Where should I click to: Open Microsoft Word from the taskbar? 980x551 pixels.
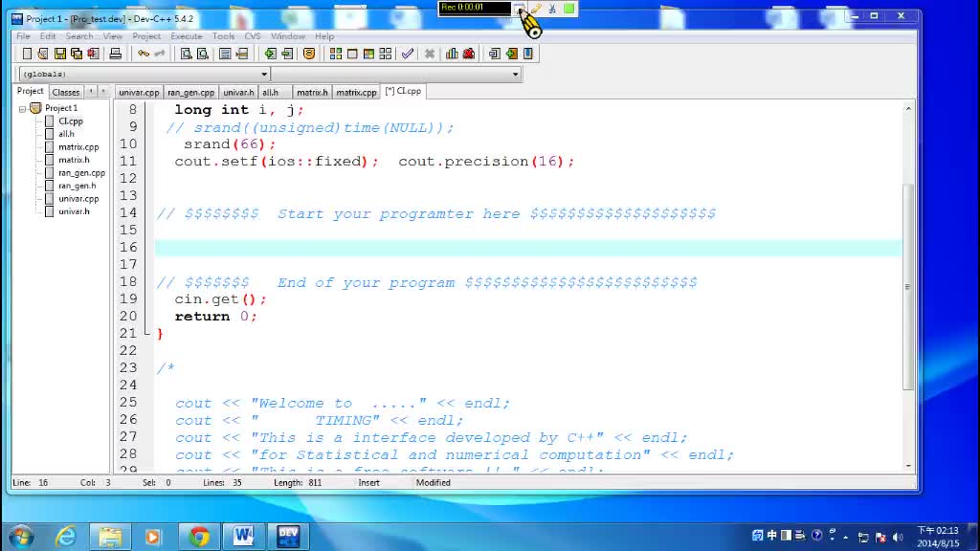[x=244, y=537]
